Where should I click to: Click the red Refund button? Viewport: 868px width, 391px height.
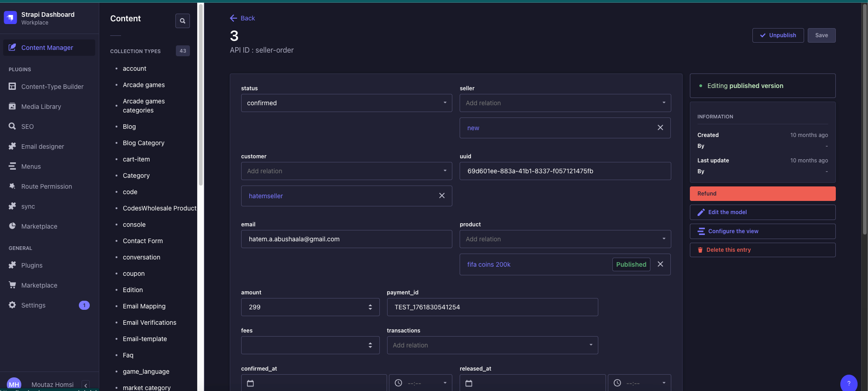(762, 194)
